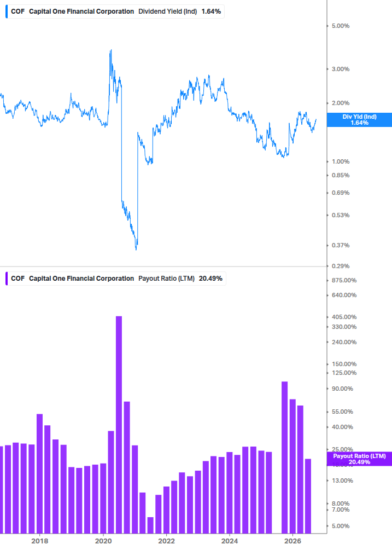Image resolution: width=392 pixels, height=550 pixels.
Task: Click the COF Dividend Yield (Ind) legend label
Action: (x=115, y=11)
